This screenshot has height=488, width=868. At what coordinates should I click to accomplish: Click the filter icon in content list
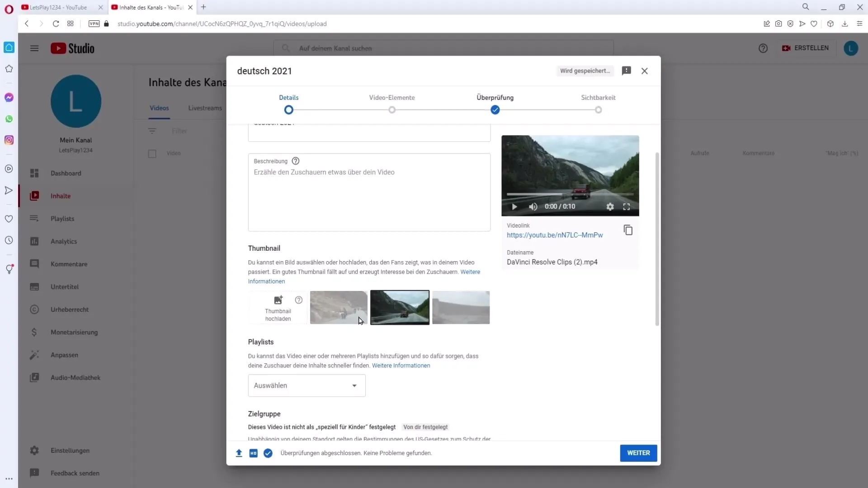[x=152, y=131]
